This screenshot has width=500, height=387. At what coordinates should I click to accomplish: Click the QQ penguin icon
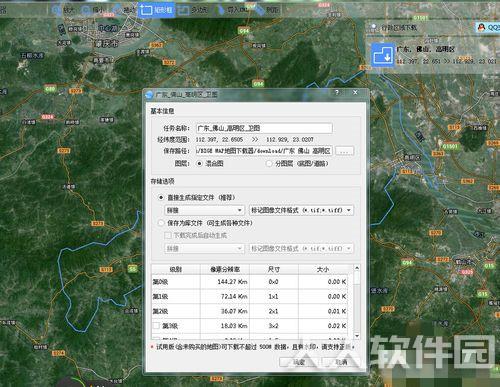480,27
